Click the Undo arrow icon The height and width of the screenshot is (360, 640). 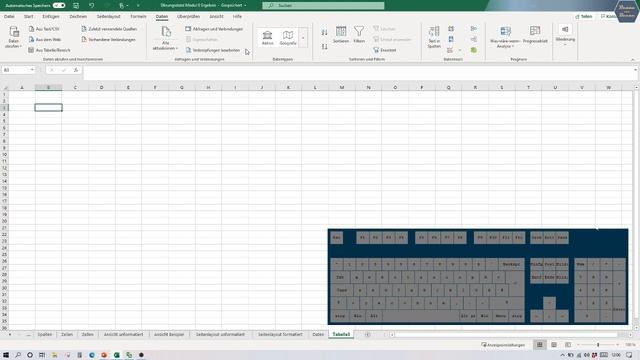91,5
